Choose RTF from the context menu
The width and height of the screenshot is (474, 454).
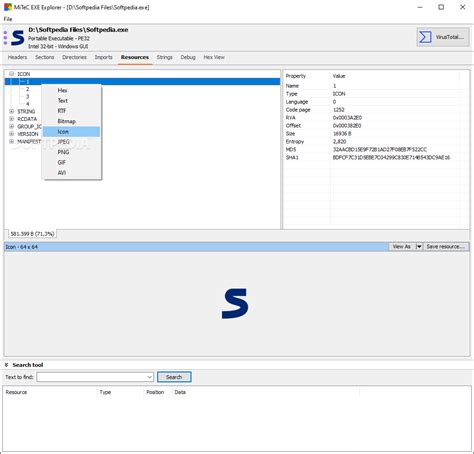tap(71, 111)
